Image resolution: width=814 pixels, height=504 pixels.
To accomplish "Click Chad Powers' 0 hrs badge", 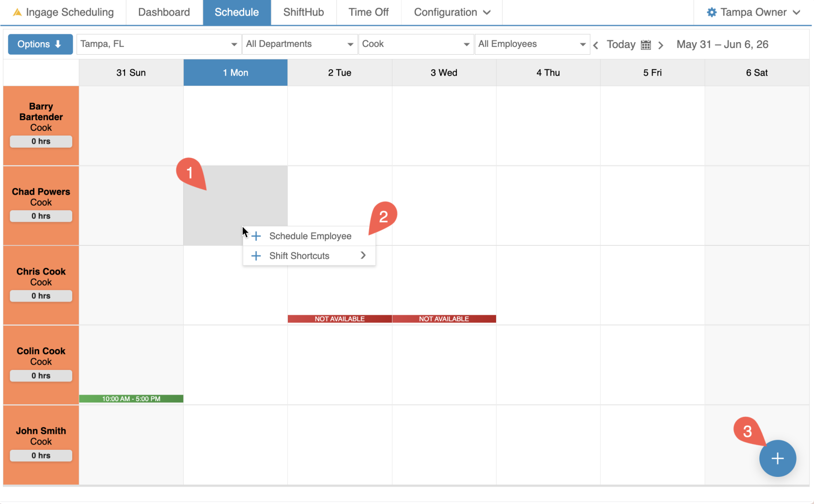I will 41,216.
